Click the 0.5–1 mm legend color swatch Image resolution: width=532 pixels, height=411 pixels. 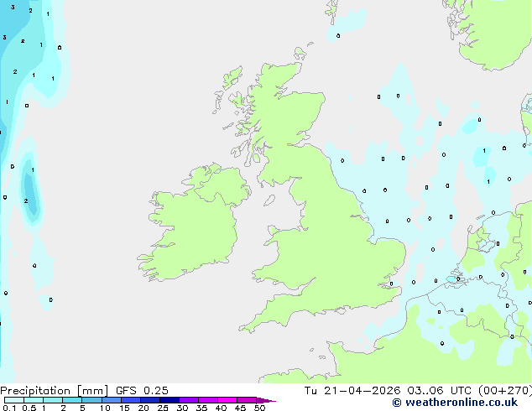[x=34, y=400]
